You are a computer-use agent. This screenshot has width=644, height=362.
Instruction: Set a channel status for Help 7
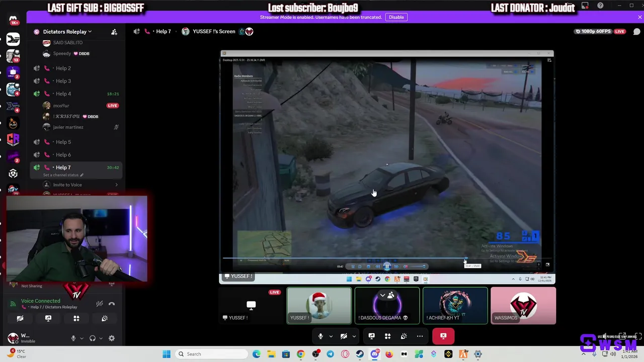tap(63, 175)
